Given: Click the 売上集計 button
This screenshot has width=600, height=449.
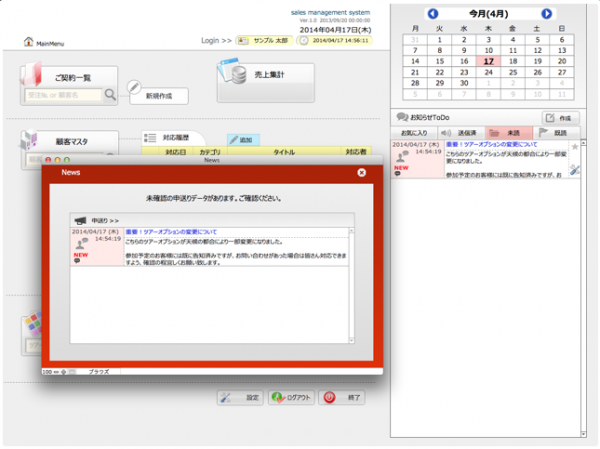Looking at the screenshot, I should (266, 83).
